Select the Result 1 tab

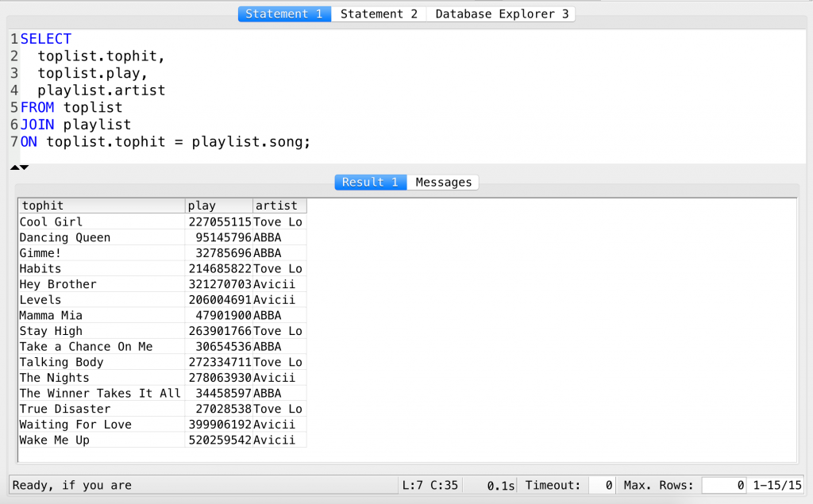tap(370, 183)
